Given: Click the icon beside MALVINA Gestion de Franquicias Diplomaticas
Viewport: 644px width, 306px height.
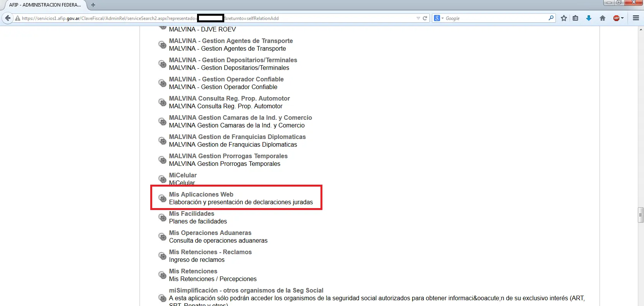Looking at the screenshot, I should (163, 141).
